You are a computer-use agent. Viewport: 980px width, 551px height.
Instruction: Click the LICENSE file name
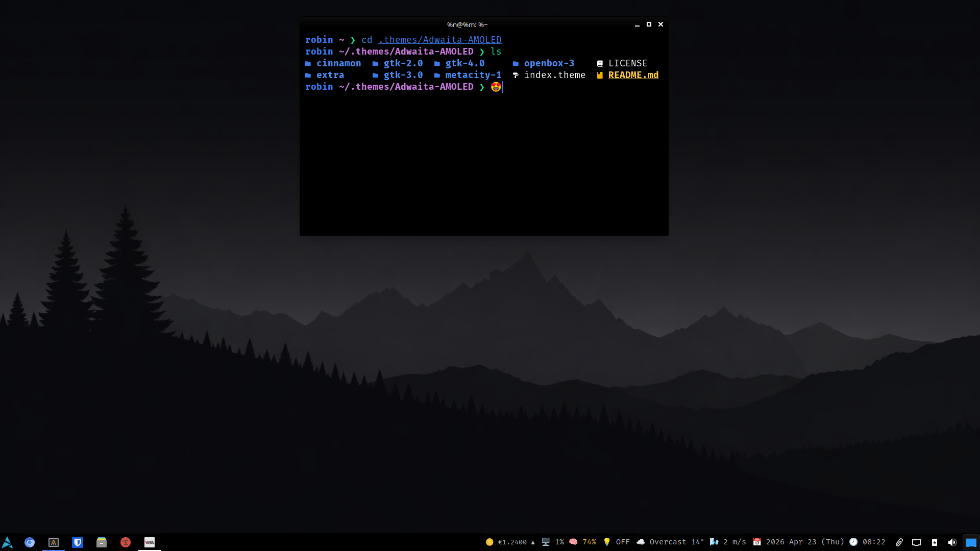point(628,63)
